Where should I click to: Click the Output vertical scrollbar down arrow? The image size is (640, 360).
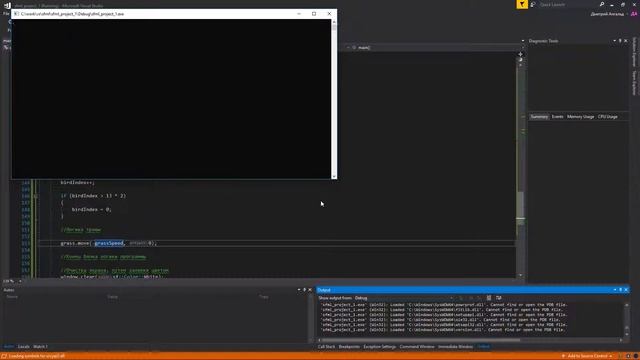pyautogui.click(x=627, y=335)
